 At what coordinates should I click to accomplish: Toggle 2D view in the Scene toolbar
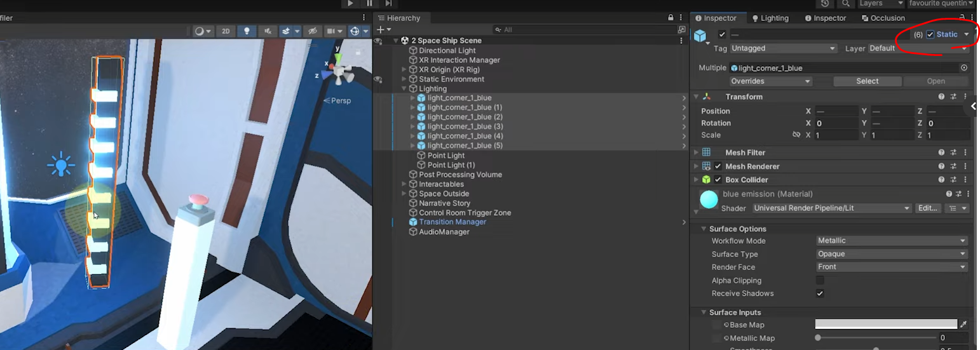click(225, 31)
